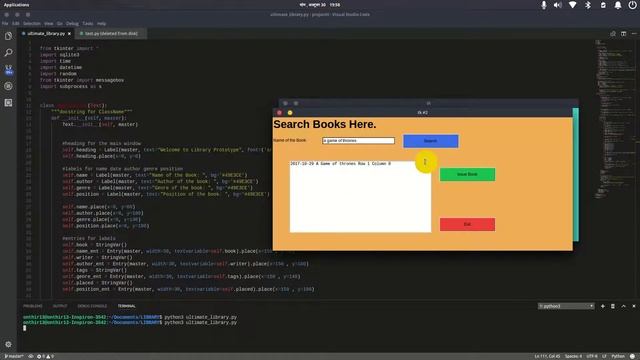Close the terminal panel
The height and width of the screenshot is (360, 640).
[634, 306]
